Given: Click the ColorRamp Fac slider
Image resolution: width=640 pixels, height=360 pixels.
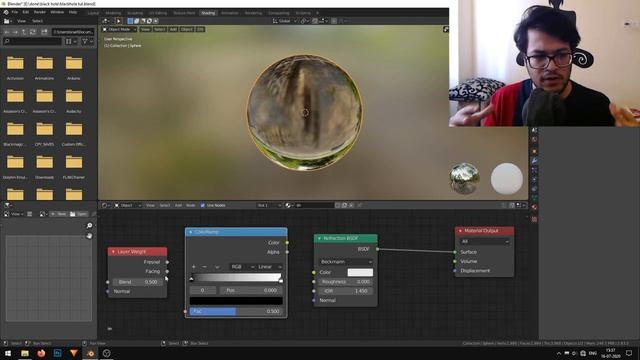Looking at the screenshot, I should click(236, 311).
